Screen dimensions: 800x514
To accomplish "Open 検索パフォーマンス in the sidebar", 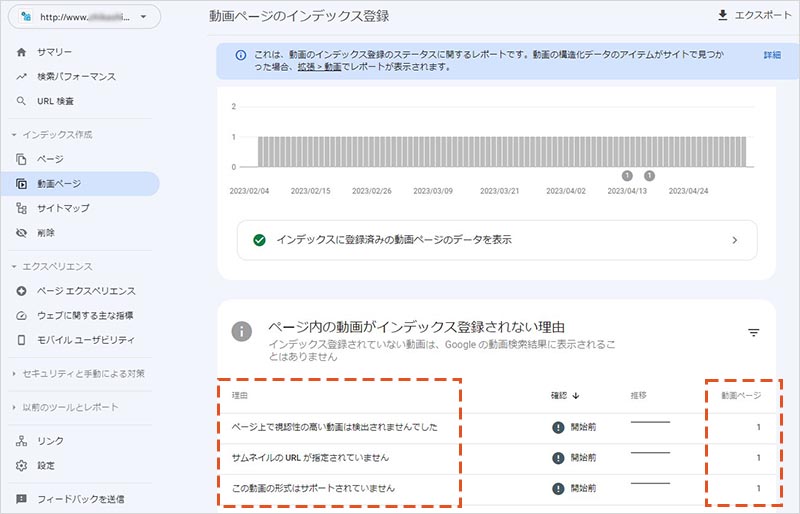I will click(x=77, y=76).
